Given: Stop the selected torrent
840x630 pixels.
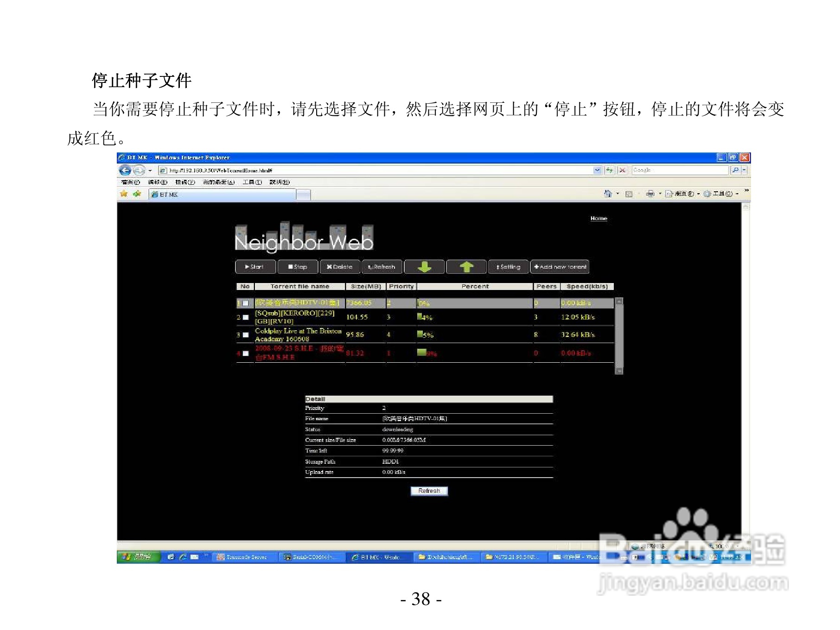Looking at the screenshot, I should (x=298, y=267).
